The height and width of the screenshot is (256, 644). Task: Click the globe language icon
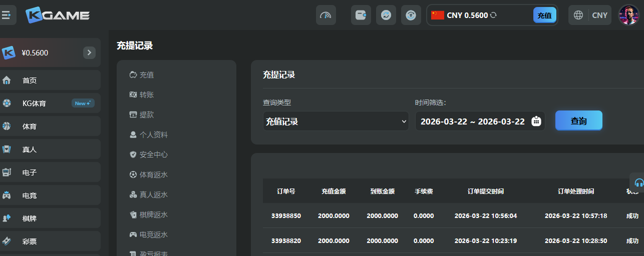[578, 15]
